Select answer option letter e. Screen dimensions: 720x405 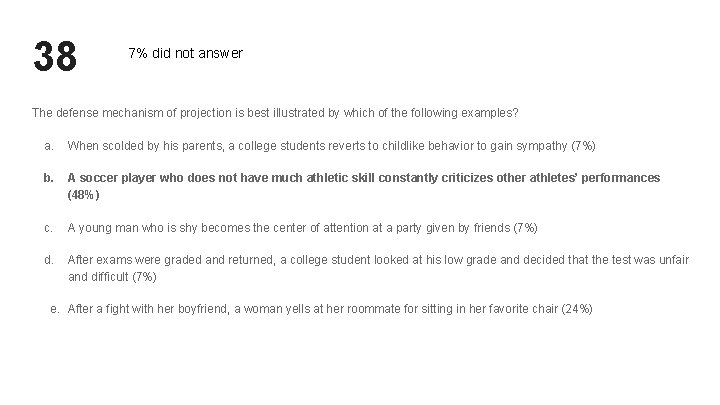[55, 309]
